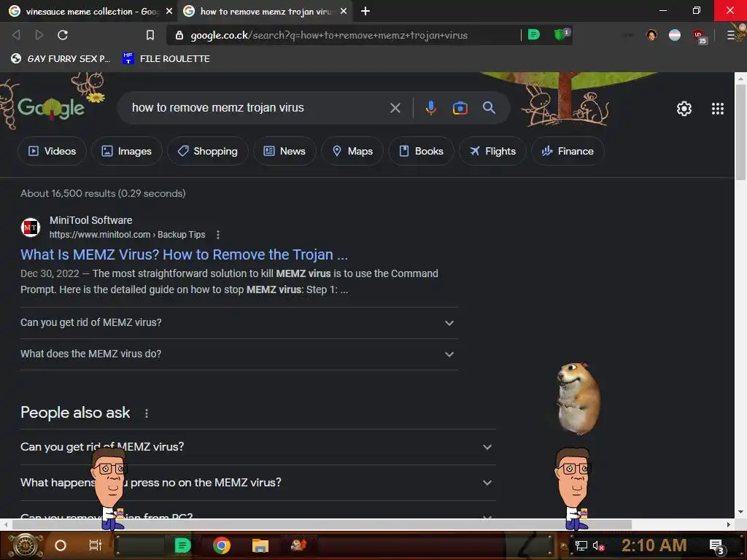Click the MiniTool Software site favicon
This screenshot has width=747, height=560.
click(31, 227)
